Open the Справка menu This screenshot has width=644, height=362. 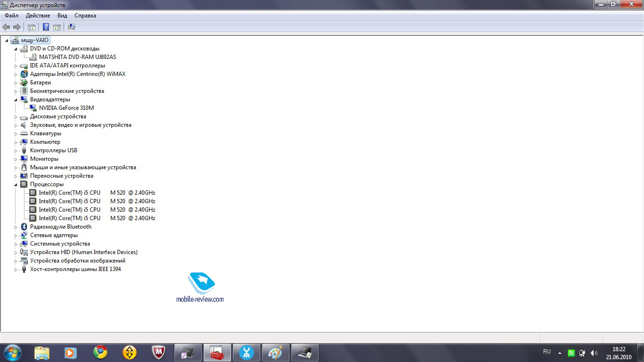point(85,16)
